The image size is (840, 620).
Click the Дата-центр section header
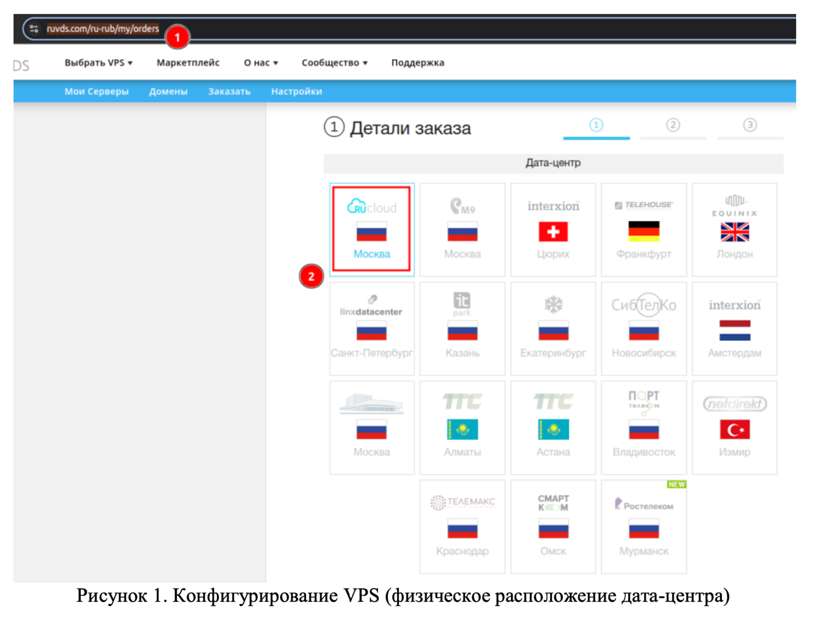click(x=553, y=163)
